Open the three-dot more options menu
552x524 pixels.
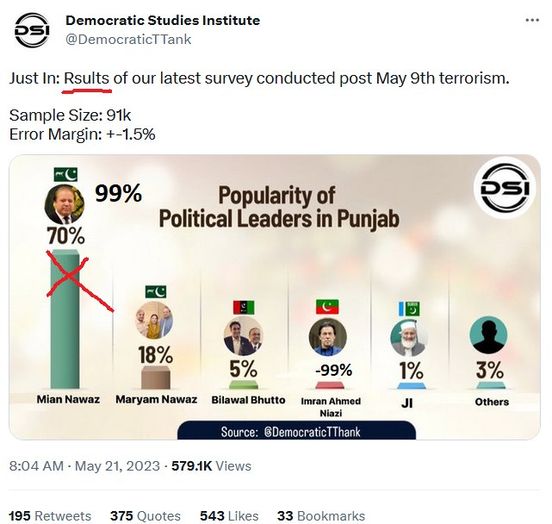532,20
